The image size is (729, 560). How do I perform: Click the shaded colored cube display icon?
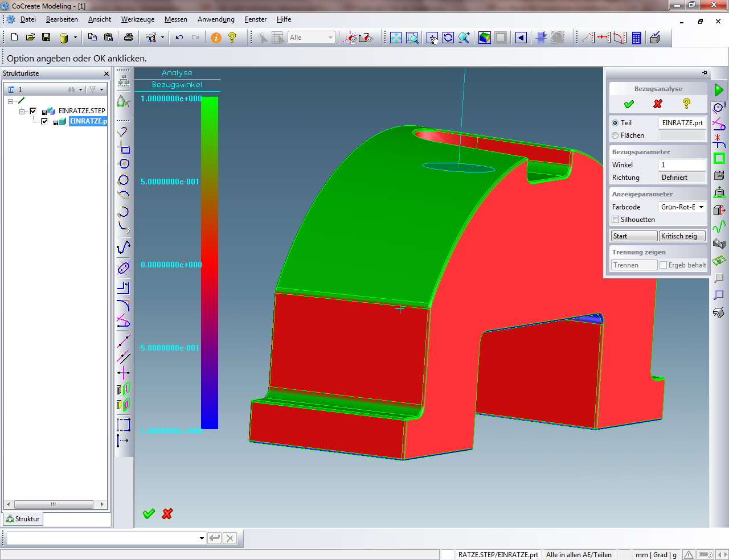[485, 38]
